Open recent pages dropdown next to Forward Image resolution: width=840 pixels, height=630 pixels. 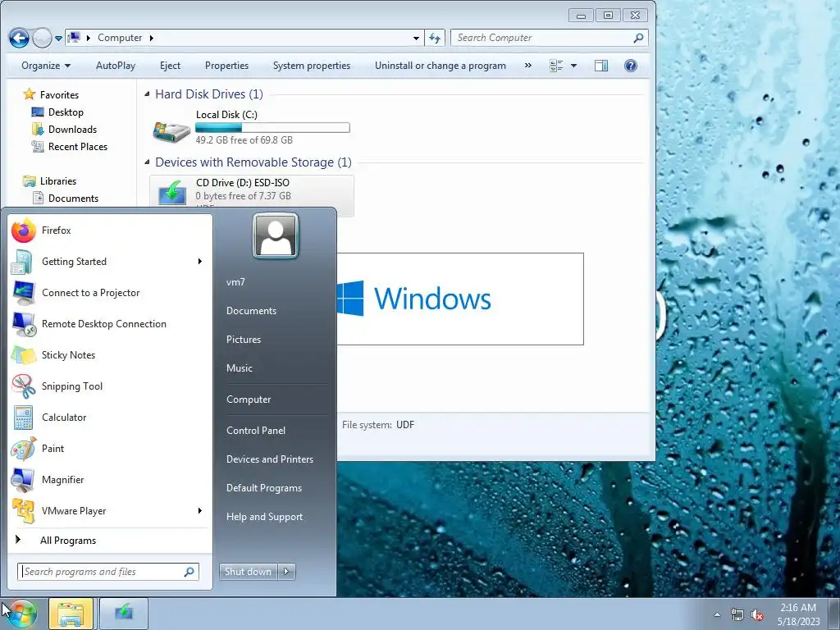(58, 38)
